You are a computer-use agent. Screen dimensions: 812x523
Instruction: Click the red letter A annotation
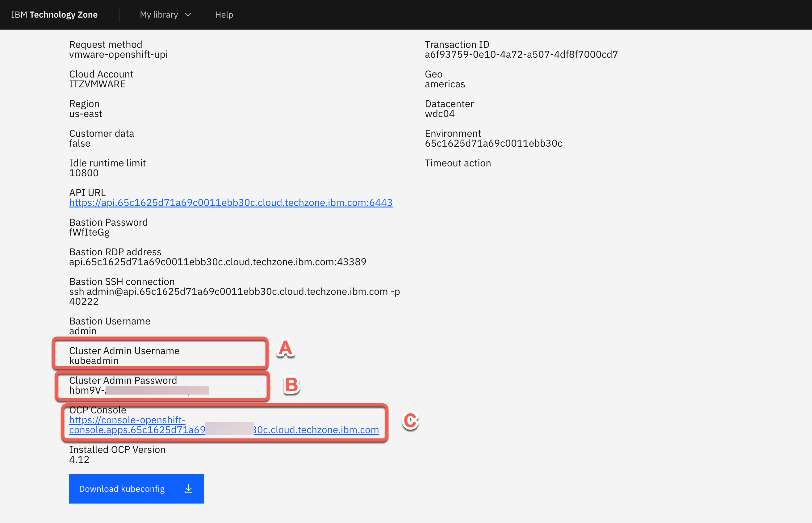[285, 349]
